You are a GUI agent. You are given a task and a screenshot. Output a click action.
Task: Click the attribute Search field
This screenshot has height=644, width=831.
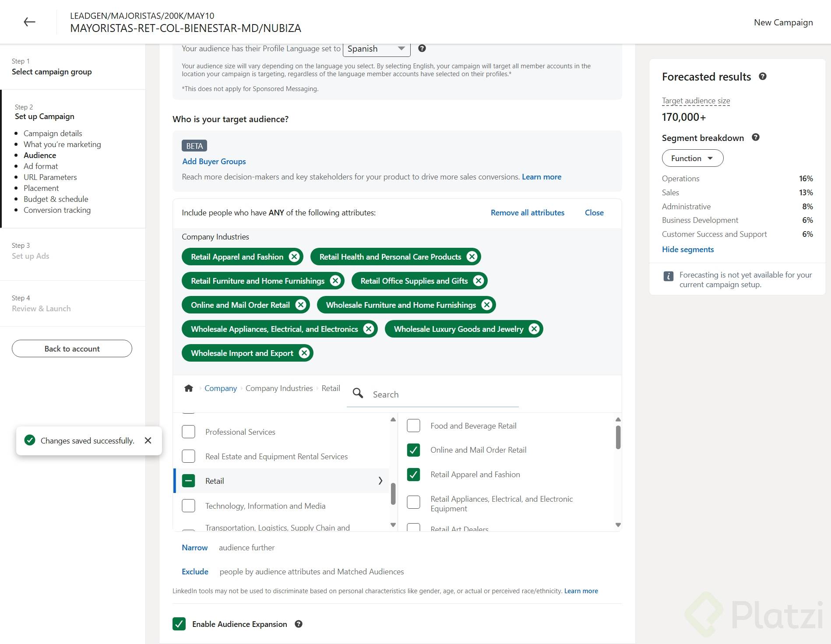pyautogui.click(x=442, y=394)
